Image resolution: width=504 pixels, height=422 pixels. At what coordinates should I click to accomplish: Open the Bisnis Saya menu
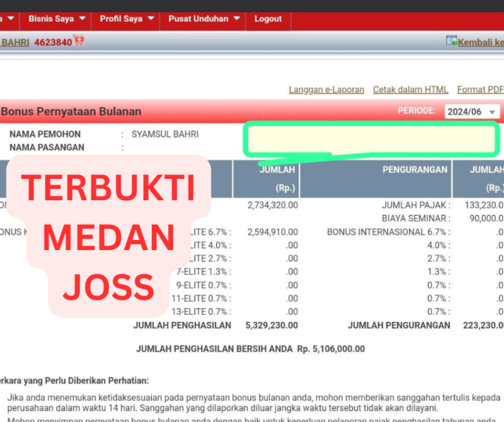pyautogui.click(x=50, y=19)
